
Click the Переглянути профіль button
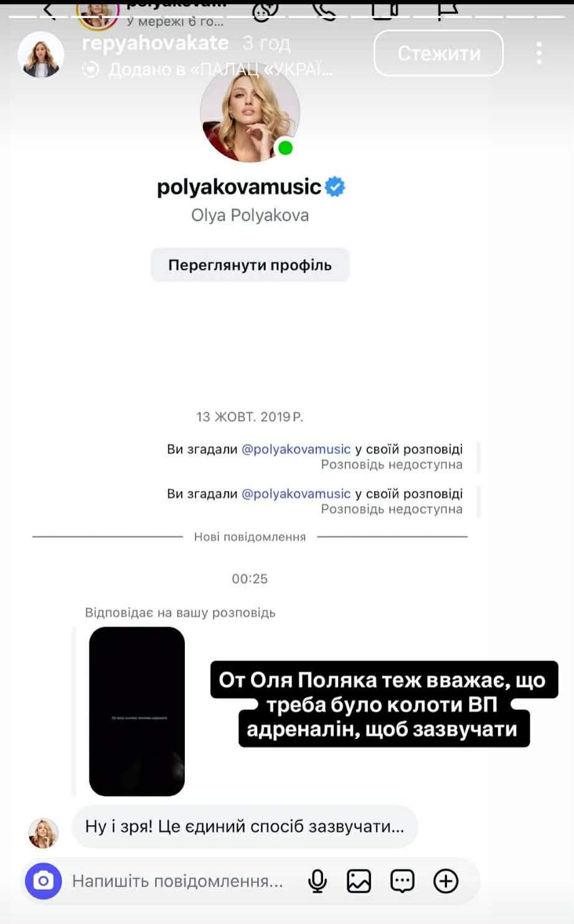pos(250,265)
